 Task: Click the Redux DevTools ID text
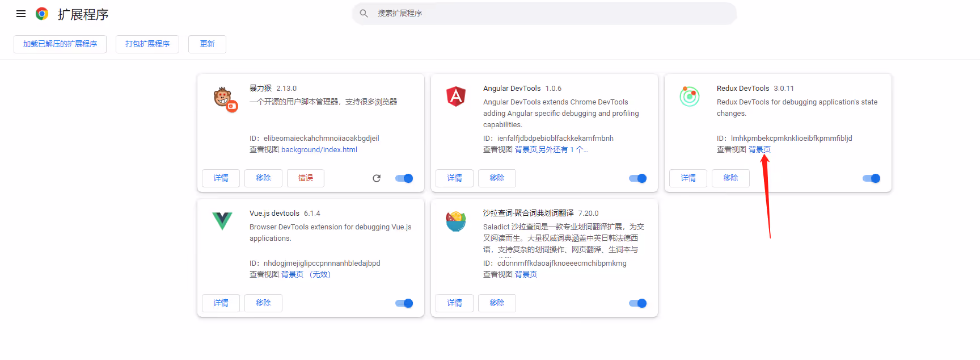tap(784, 139)
